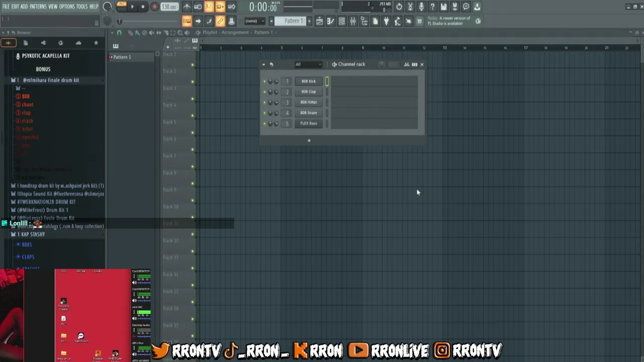This screenshot has height=362, width=644.
Task: Open the ADD menu
Action: (24, 7)
